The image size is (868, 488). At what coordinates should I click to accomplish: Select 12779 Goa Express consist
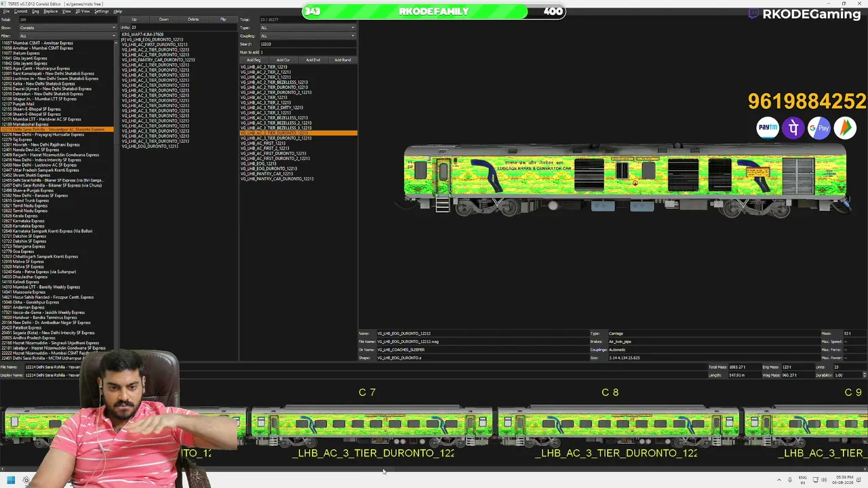coord(18,251)
